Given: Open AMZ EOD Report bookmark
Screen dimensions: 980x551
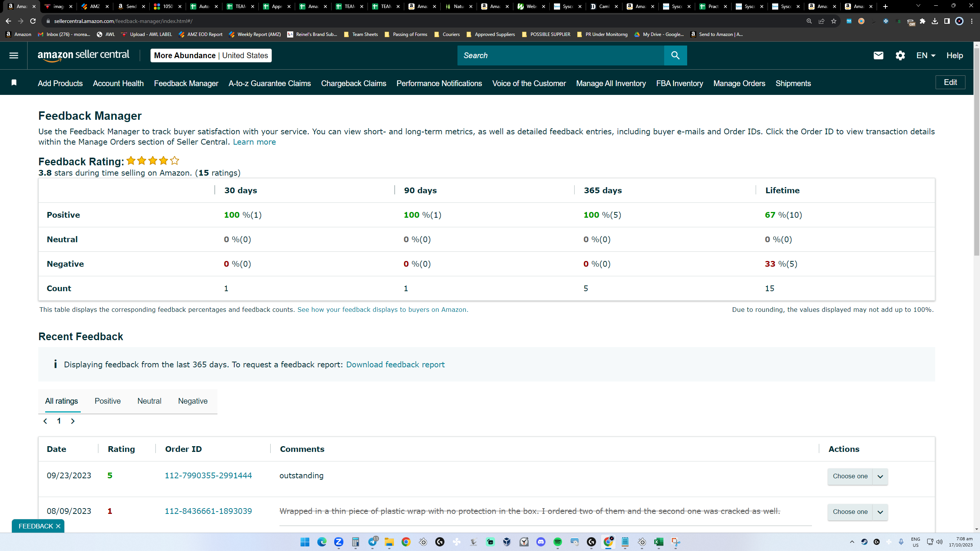Looking at the screenshot, I should coord(200,34).
